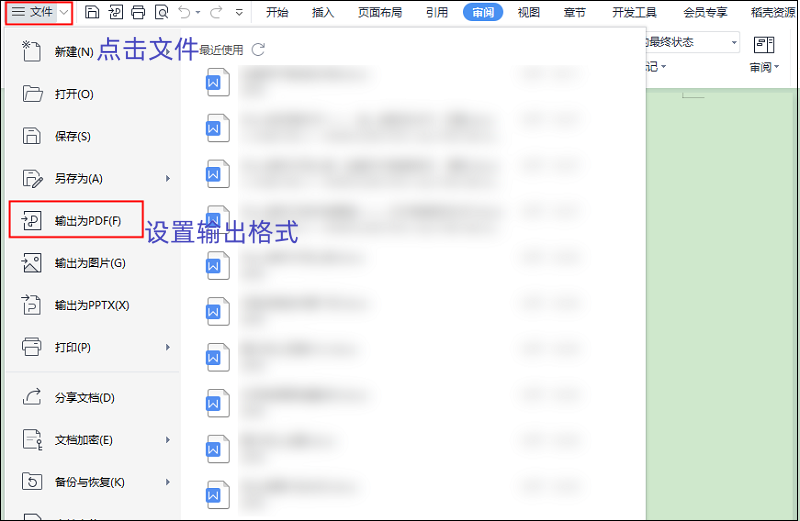Open the 引用 tab

(x=437, y=12)
